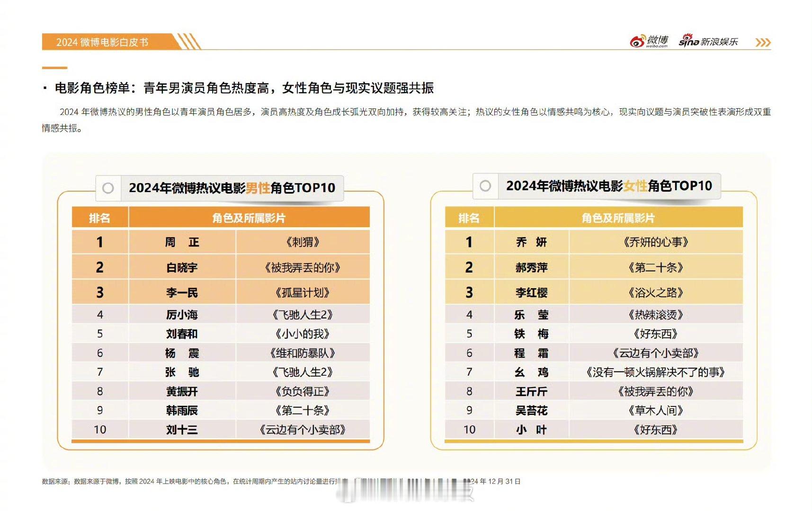Screen dimensions: 812x511
Task: Click the headline 电影角色榜单 heading text
Action: 244,88
